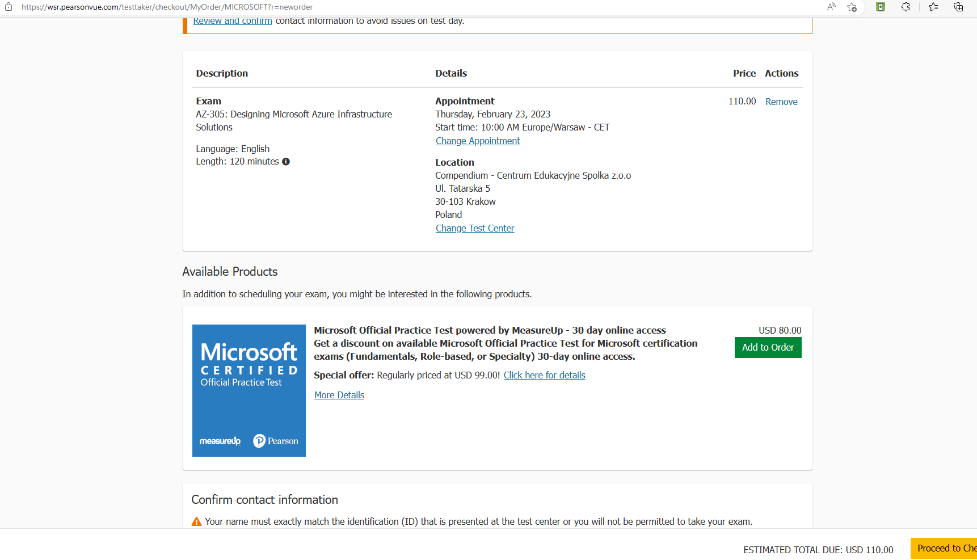Open More Details link for practice test
Image resolution: width=977 pixels, height=560 pixels.
coord(339,395)
